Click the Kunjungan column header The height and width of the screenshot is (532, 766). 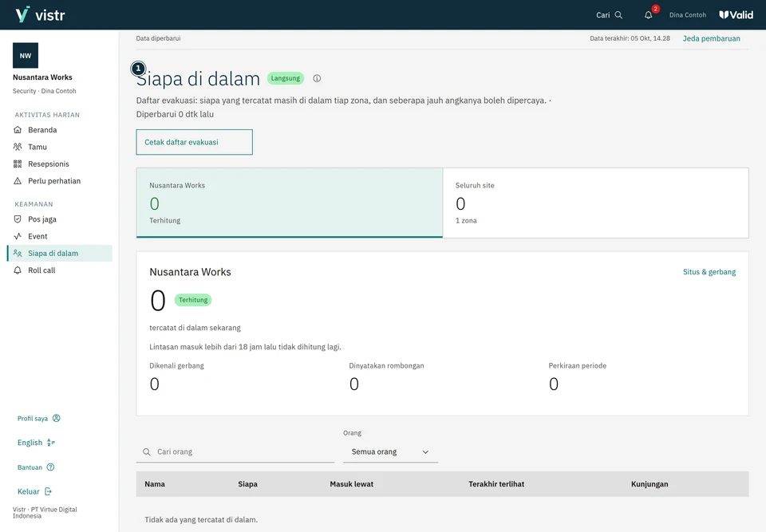[x=650, y=484]
